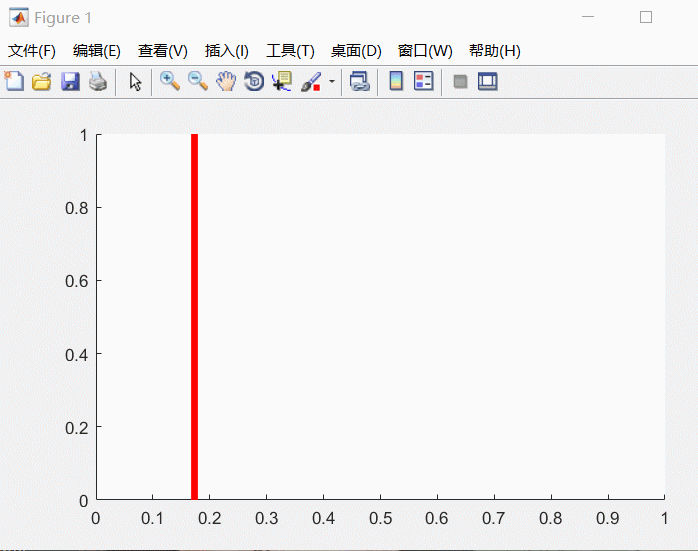Save the figure with the floppy disk icon
Image resolution: width=698 pixels, height=551 pixels.
click(70, 82)
